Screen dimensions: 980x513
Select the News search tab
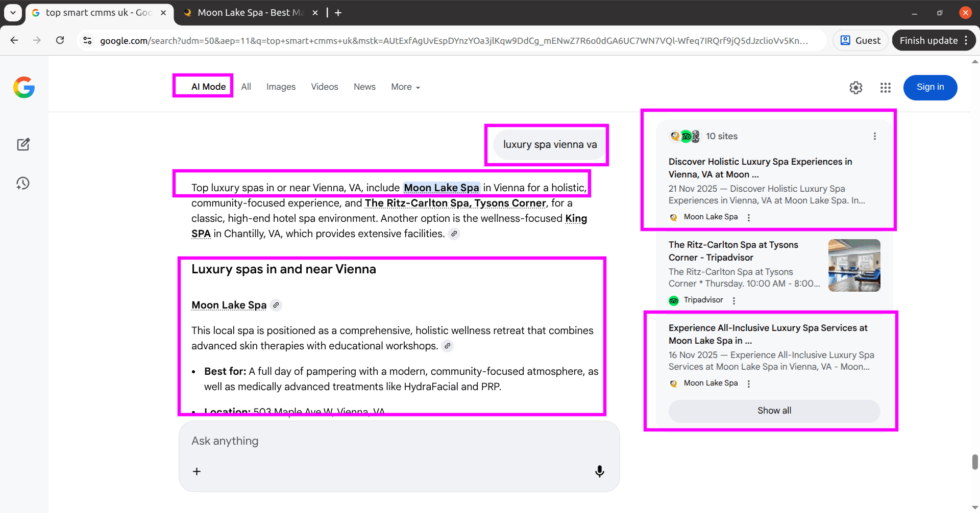tap(364, 87)
